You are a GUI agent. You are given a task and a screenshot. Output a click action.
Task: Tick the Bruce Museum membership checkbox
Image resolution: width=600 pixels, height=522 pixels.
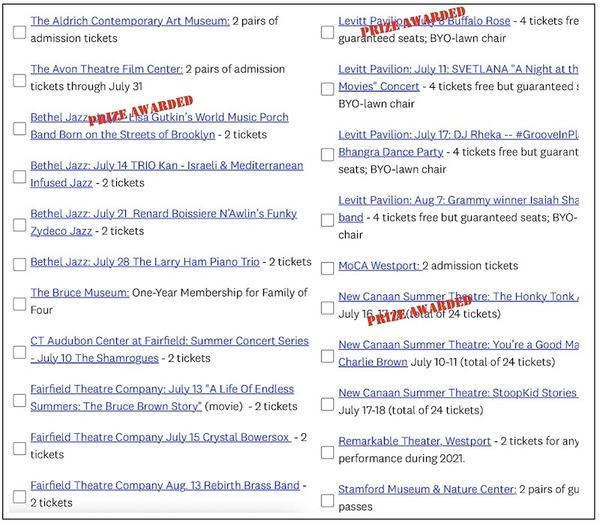20,304
